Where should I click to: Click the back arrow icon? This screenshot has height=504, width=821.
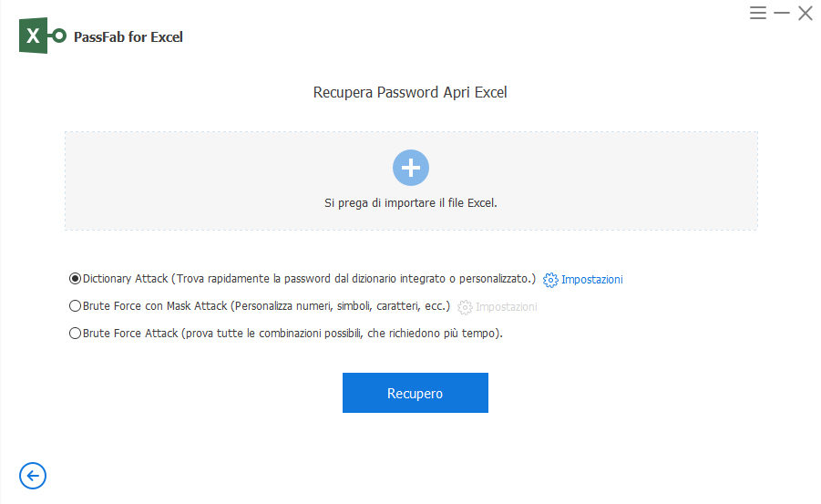pos(33,475)
